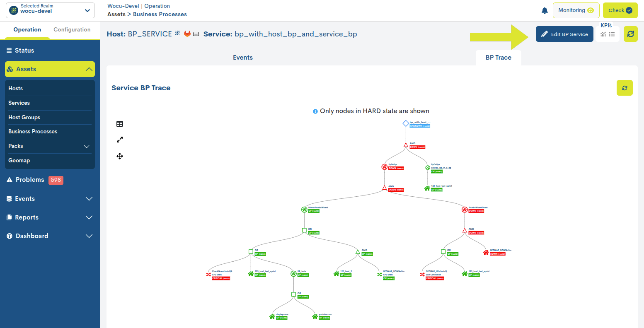Select the GEOMAP_DOWN-Host CPU Stats OK node

pyautogui.click(x=379, y=274)
